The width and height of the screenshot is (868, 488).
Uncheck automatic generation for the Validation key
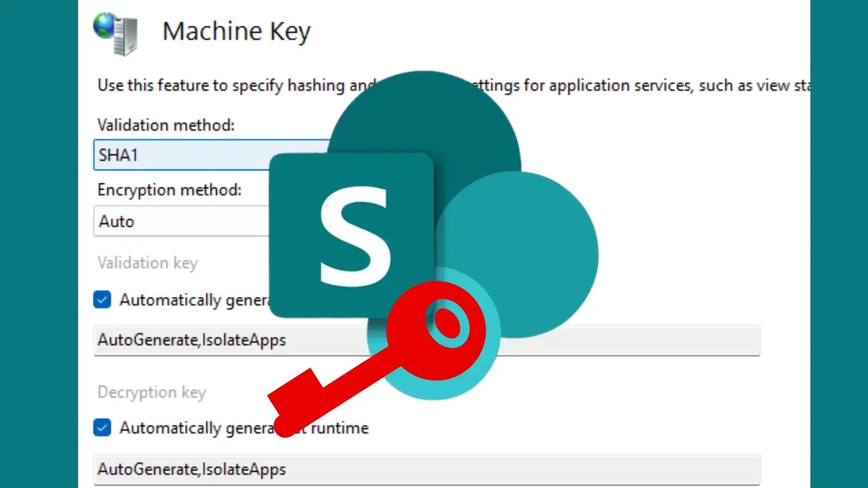(x=102, y=299)
